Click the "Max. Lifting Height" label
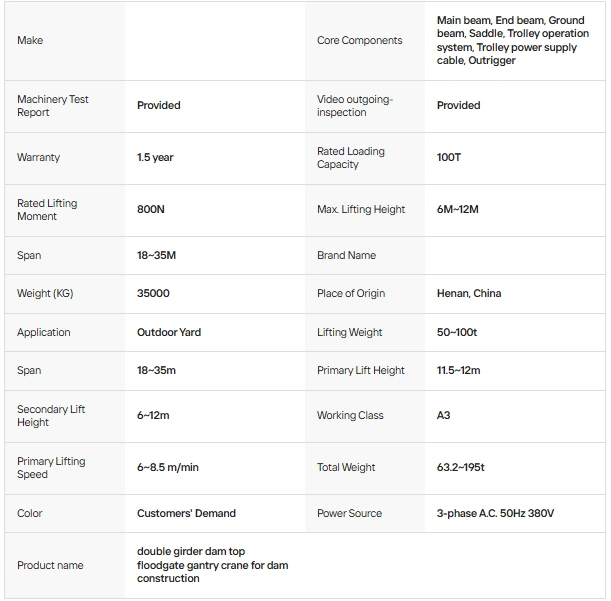 [x=361, y=210]
